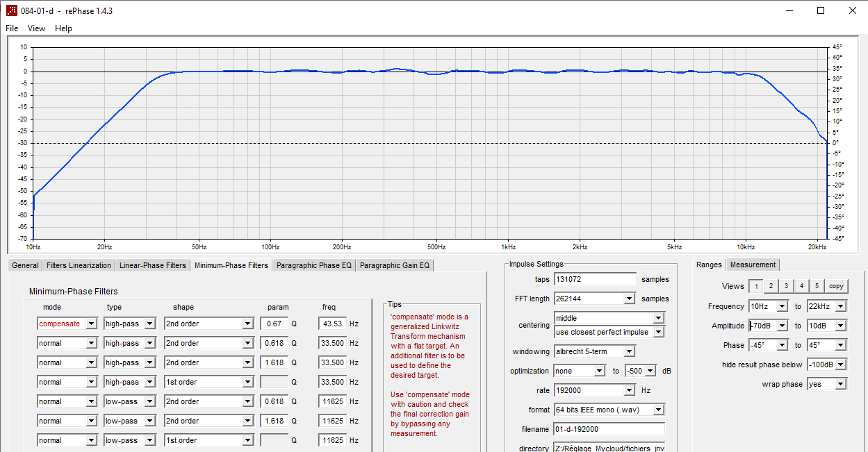Open the Help menu
868x452 pixels.
tap(63, 28)
